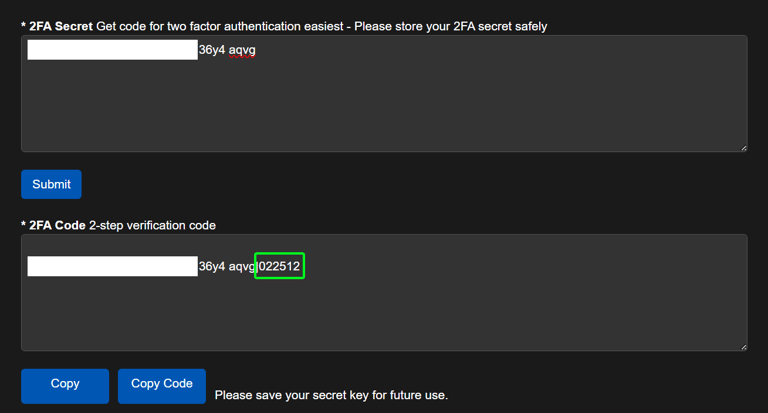This screenshot has height=413, width=768.
Task: Focus the 2FA Secret text area
Action: (383, 105)
